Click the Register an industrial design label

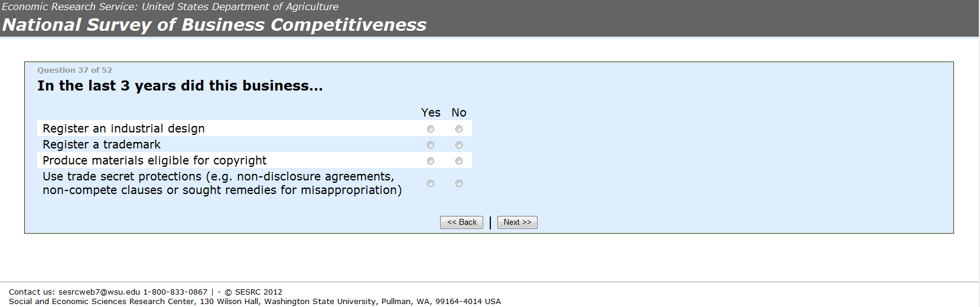coord(123,129)
